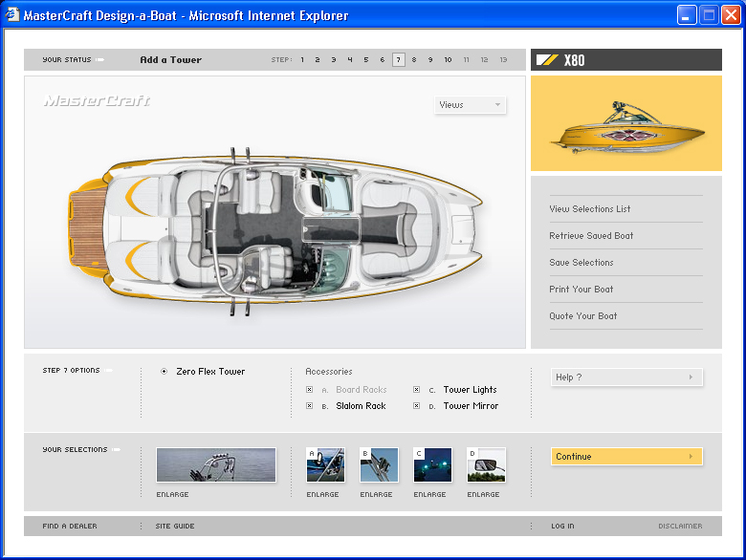Viewport: 746px width, 560px height.
Task: Click the boat top-view image
Action: [276, 231]
